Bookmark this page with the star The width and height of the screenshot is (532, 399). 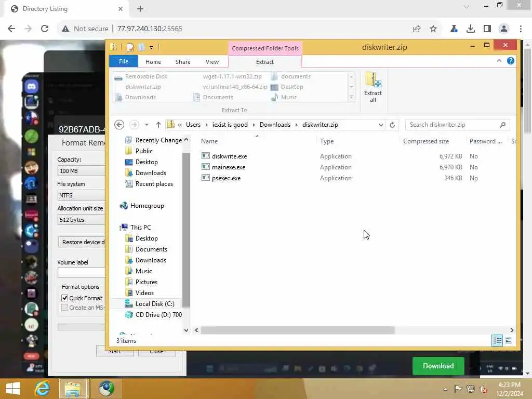(x=433, y=29)
